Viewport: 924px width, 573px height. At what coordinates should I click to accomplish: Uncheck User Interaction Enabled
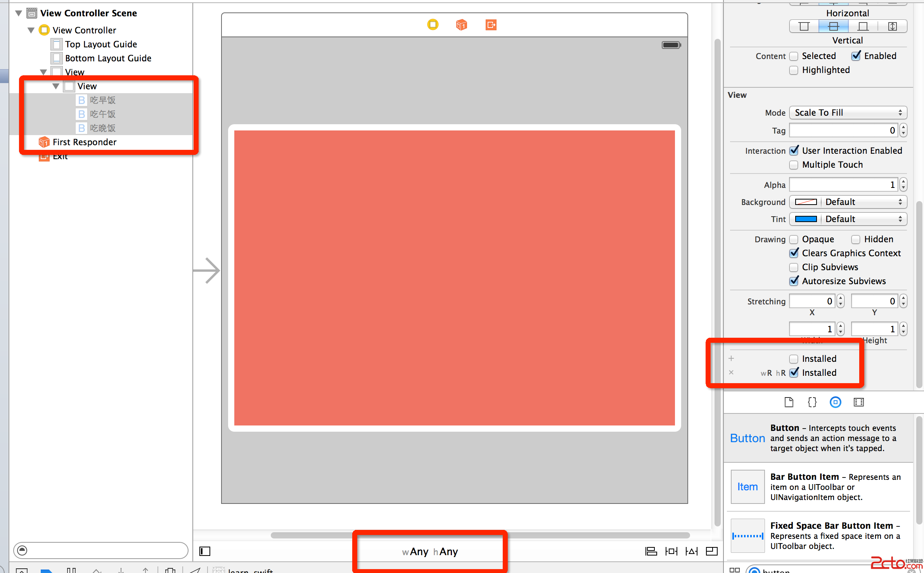coord(794,151)
